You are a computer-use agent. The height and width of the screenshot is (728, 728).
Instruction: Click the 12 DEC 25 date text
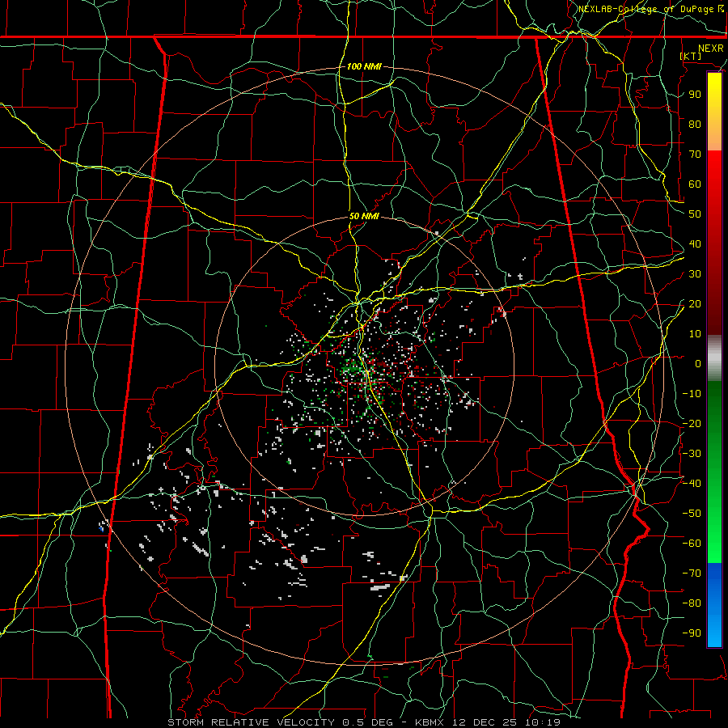pyautogui.click(x=485, y=722)
